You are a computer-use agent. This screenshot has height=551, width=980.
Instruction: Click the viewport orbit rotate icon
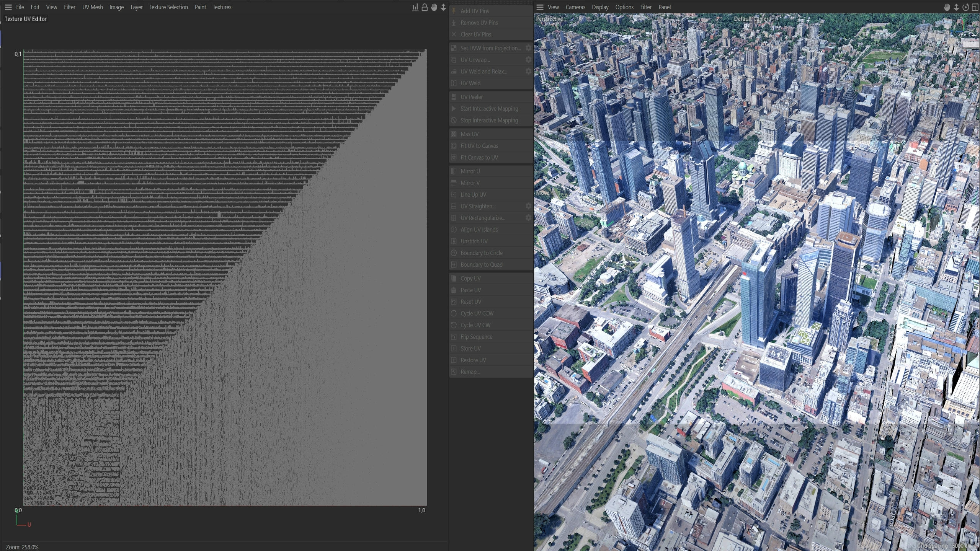966,7
